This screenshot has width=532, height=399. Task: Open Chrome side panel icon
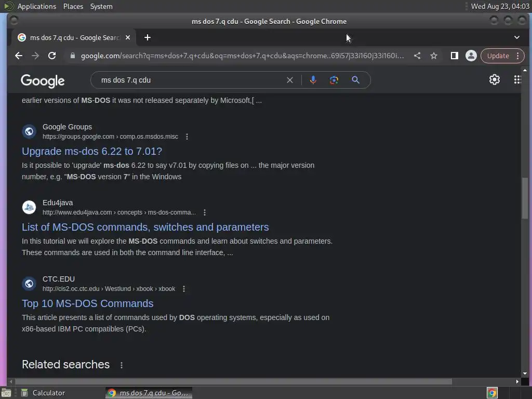click(x=454, y=56)
